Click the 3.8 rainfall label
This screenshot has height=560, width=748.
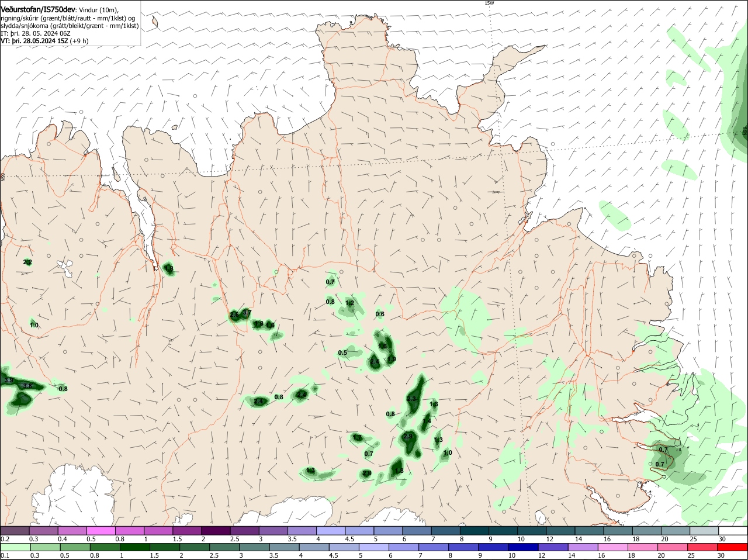[x=27, y=386]
